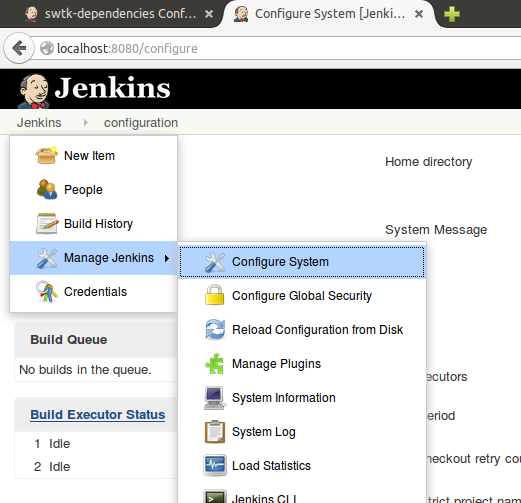
Task: Click favicon of Configure System tab
Action: tap(241, 14)
